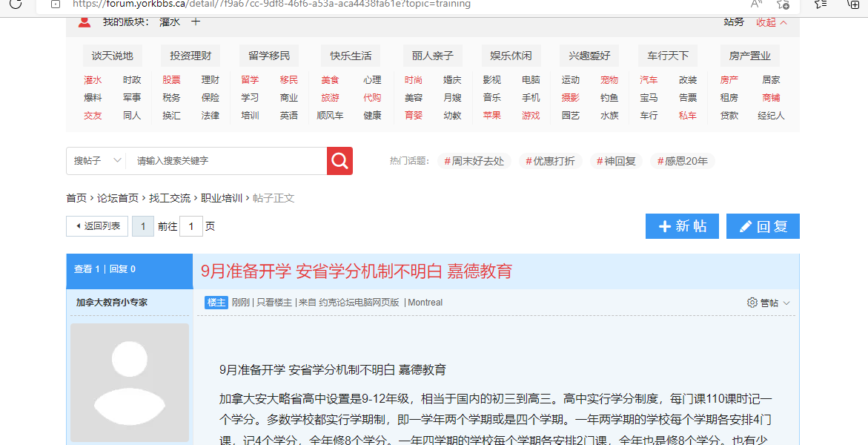Open the 法律 board link
Screen dimensions: 868x445
click(211, 116)
